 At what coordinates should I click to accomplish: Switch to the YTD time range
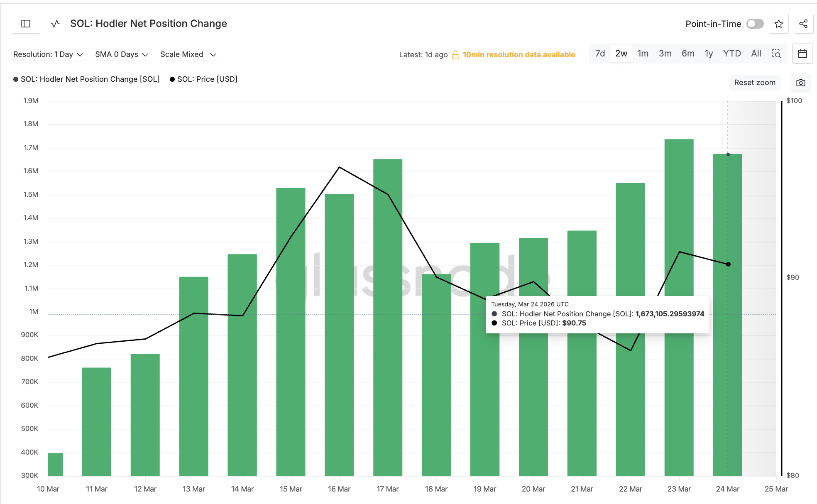731,54
